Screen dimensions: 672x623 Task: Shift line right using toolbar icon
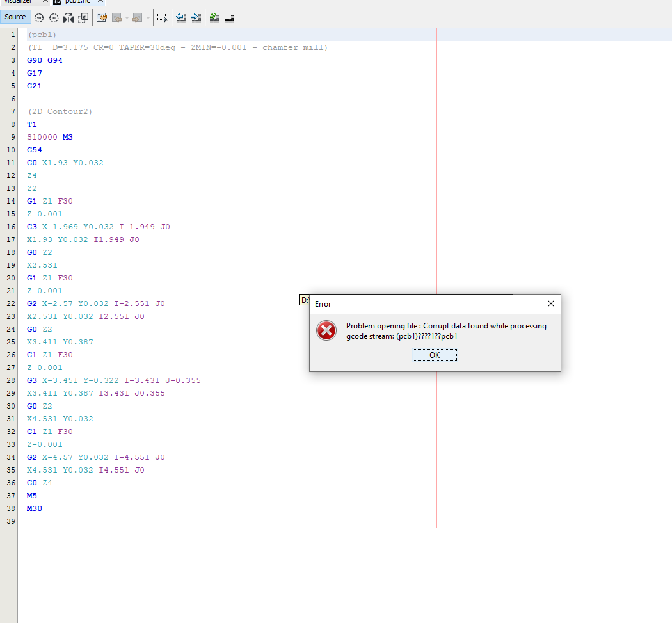pyautogui.click(x=196, y=18)
